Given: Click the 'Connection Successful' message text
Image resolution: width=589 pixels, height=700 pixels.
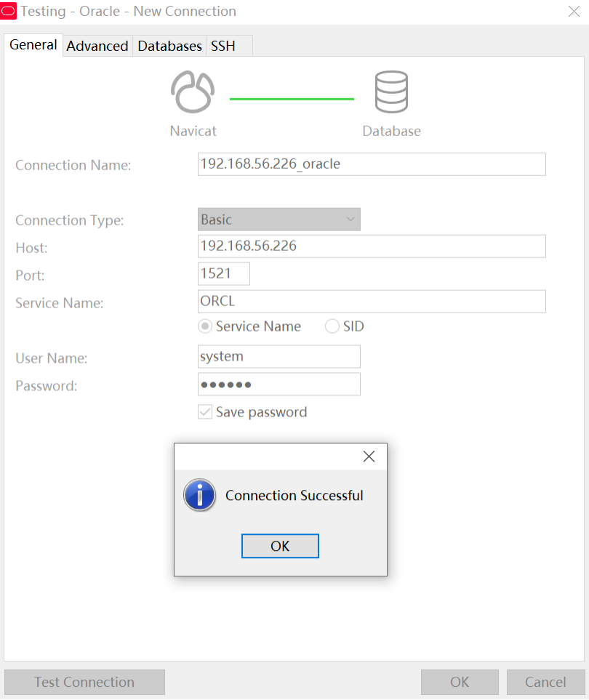Looking at the screenshot, I should pos(294,496).
